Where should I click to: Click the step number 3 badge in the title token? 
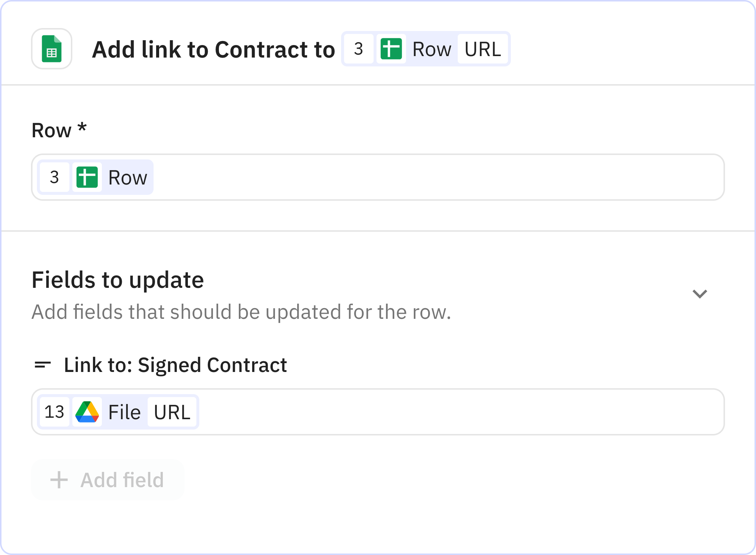(x=358, y=48)
